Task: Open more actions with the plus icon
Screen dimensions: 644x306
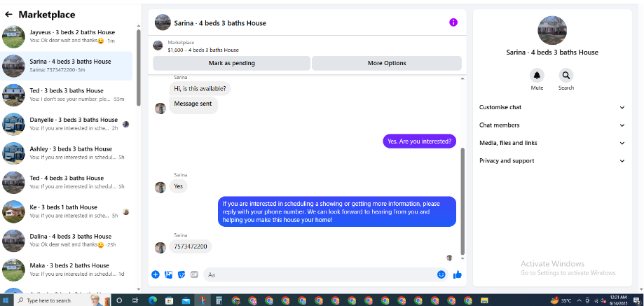Action: pyautogui.click(x=156, y=274)
